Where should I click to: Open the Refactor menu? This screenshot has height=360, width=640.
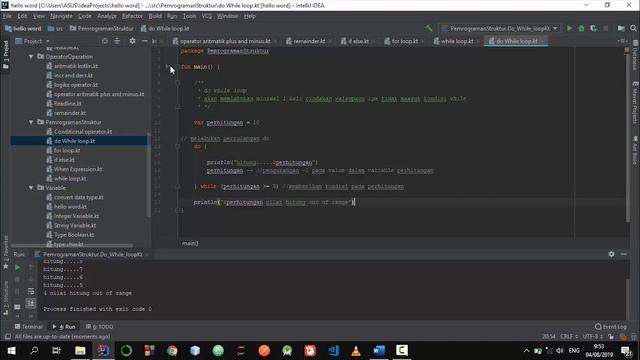pyautogui.click(x=132, y=16)
